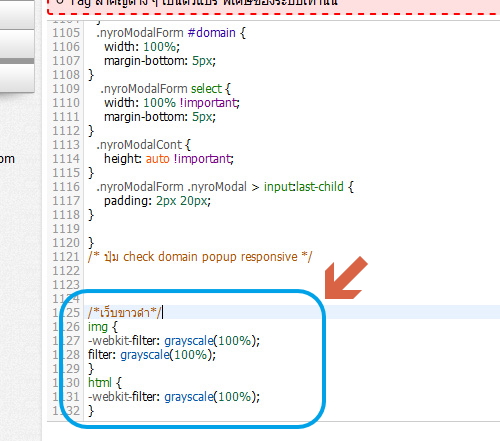
Task: Click 'filter: grayscale(100%);' on line 1128
Action: pyautogui.click(x=152, y=355)
